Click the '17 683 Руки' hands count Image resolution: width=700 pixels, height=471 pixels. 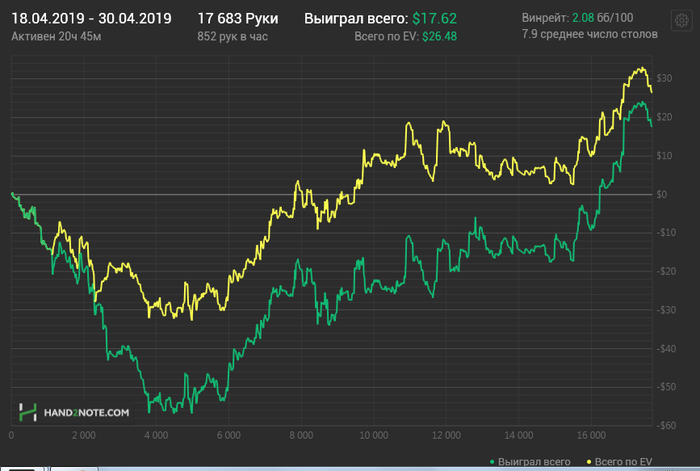pyautogui.click(x=238, y=18)
